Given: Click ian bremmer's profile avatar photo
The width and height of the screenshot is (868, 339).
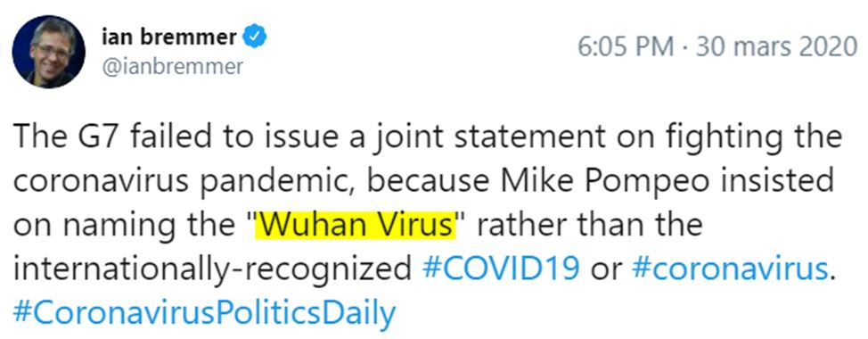Looking at the screenshot, I should [49, 52].
